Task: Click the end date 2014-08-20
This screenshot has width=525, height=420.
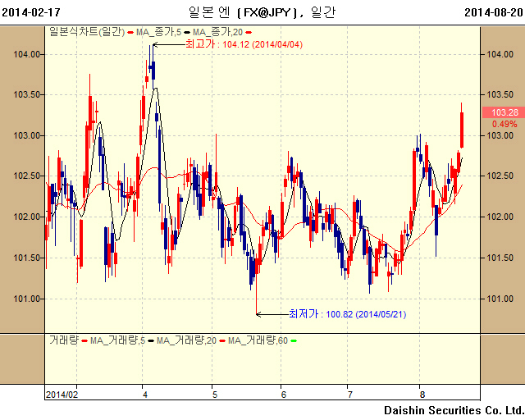Action: 494,12
